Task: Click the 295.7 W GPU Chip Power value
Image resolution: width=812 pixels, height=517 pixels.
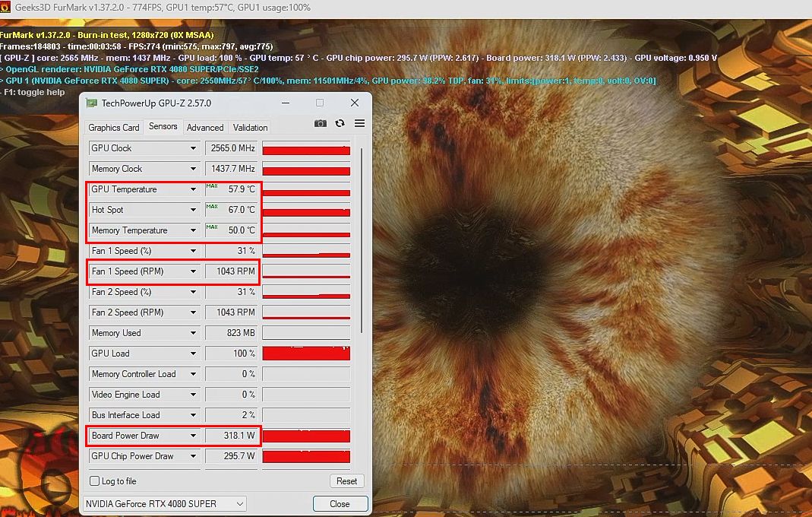Action: pyautogui.click(x=231, y=456)
